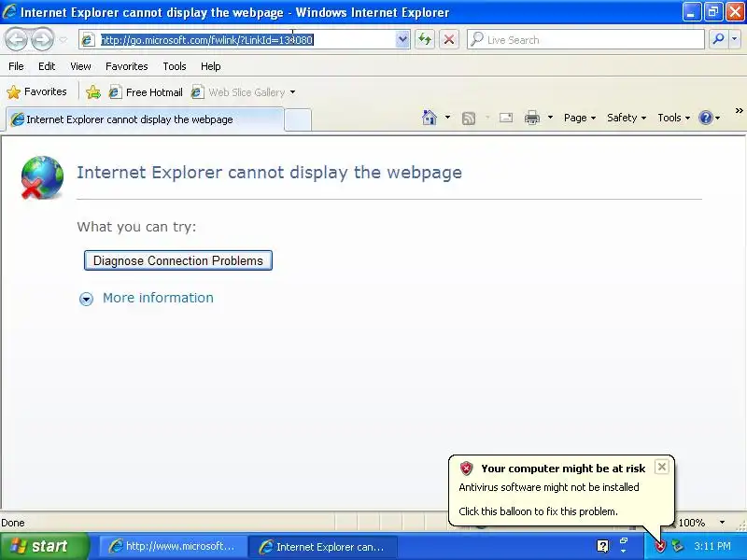Open the 100% zoom level dropdown arrow
Image resolution: width=747 pixels, height=560 pixels.
722,523
